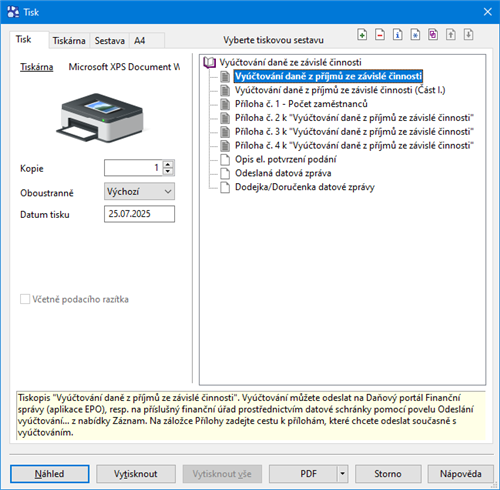This screenshot has width=500, height=490.
Task: Increase the Kopie count with up arrow
Action: click(x=168, y=164)
